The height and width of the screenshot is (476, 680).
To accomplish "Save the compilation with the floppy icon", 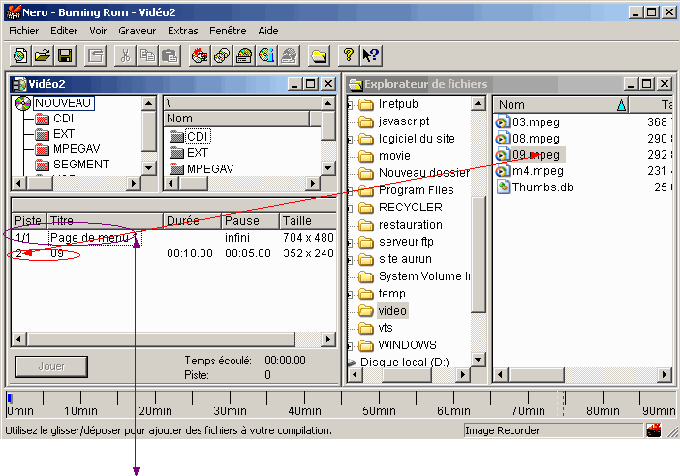I will click(x=65, y=56).
